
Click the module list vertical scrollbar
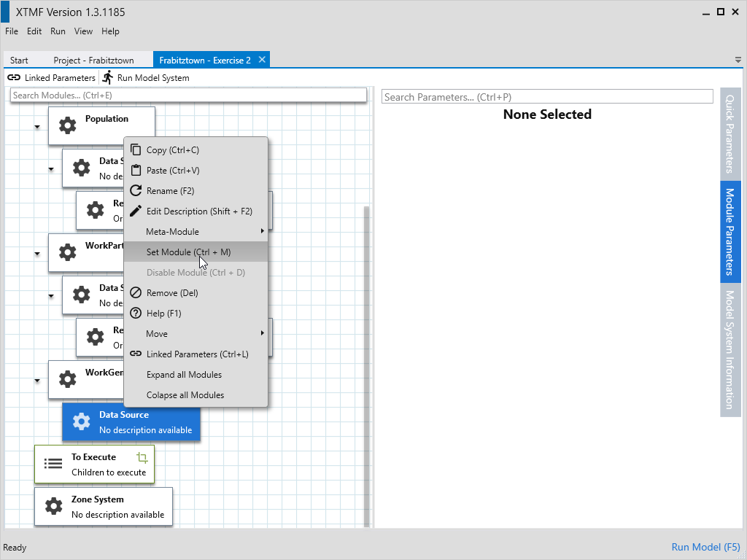[367, 365]
